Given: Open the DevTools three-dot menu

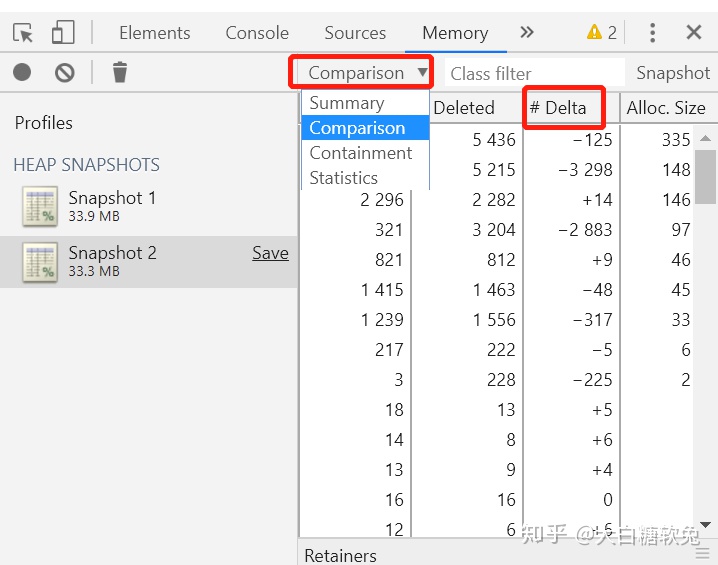Looking at the screenshot, I should (652, 32).
